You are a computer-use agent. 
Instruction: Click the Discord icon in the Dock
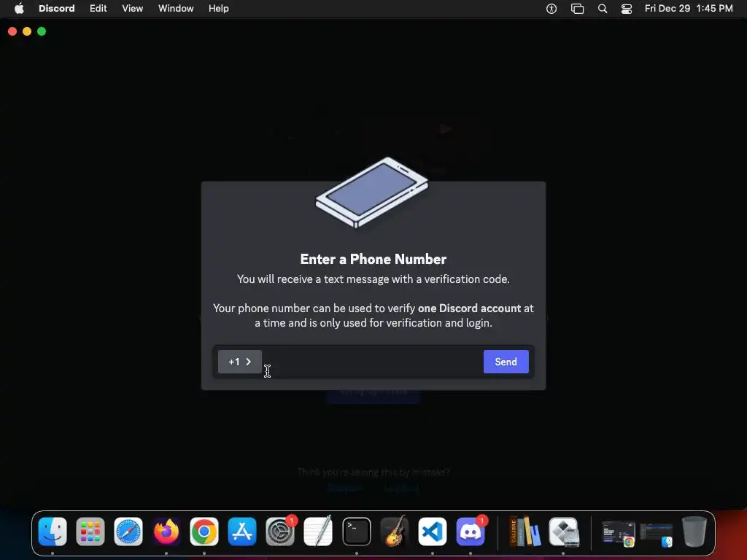click(471, 532)
